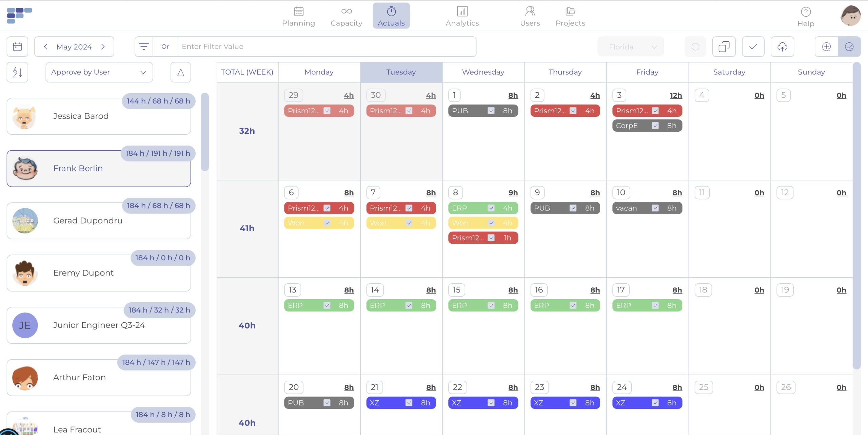868x435 pixels.
Task: Open the filter options icon
Action: pos(144,46)
